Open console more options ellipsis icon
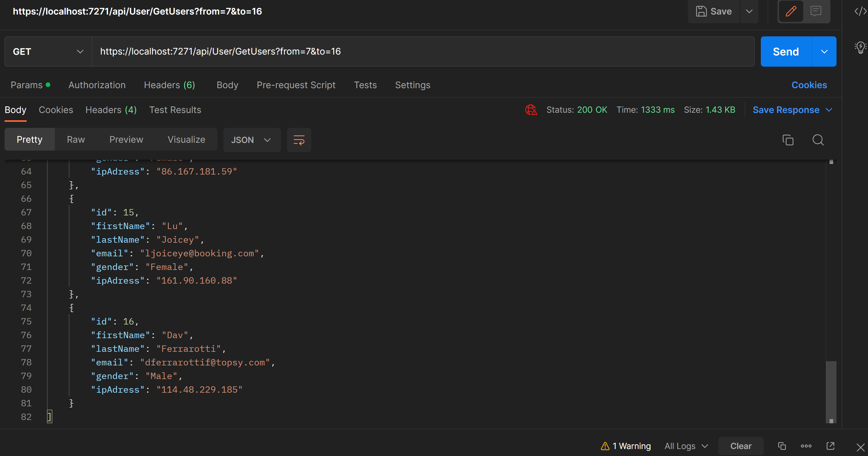The width and height of the screenshot is (868, 456). click(806, 446)
